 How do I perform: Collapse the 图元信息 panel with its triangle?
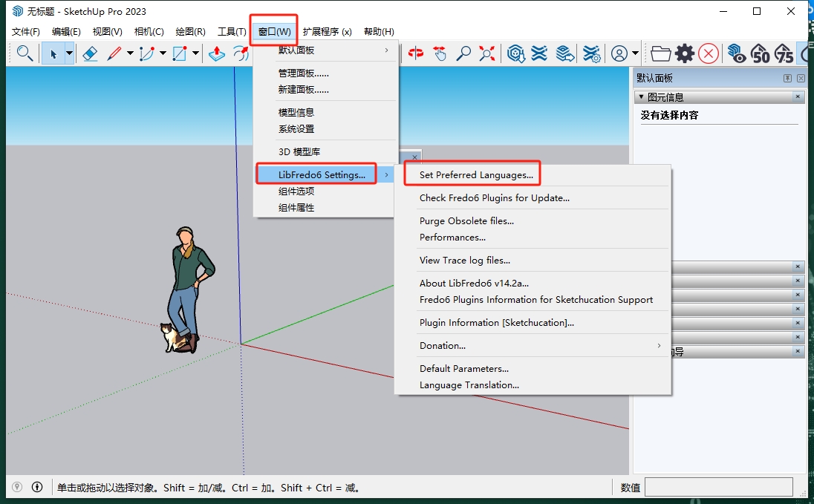point(640,96)
